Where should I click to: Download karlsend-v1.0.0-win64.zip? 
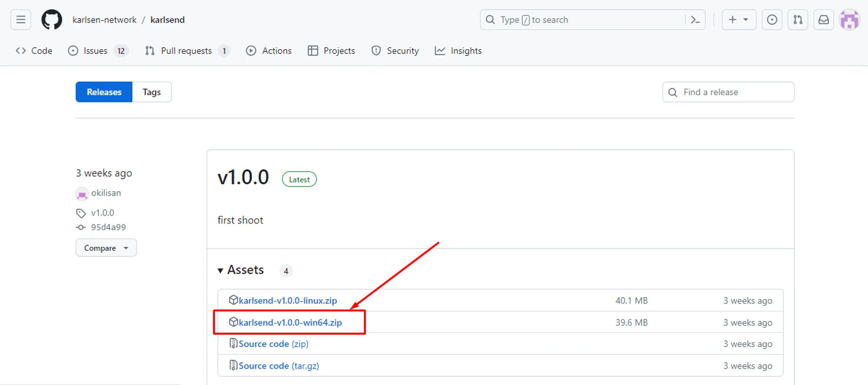pos(290,322)
